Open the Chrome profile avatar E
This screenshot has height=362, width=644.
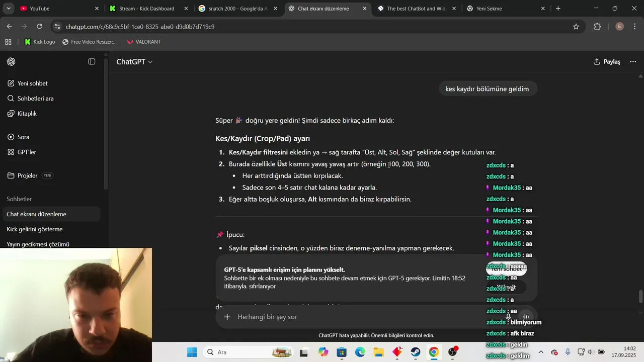click(x=619, y=27)
